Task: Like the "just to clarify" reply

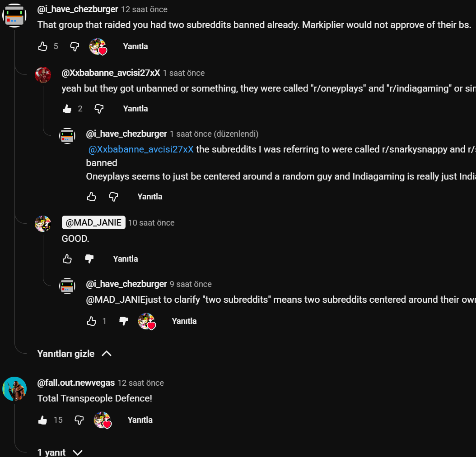Action: (x=92, y=321)
